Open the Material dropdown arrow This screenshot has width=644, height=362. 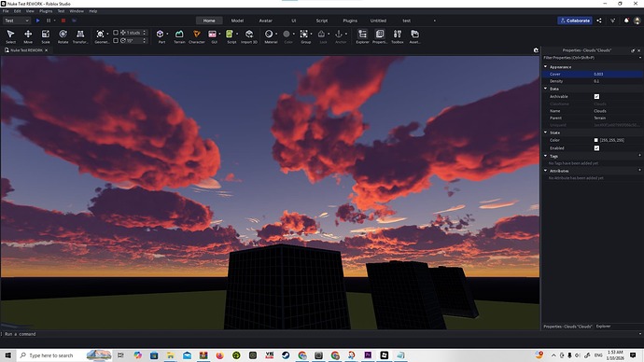click(276, 34)
